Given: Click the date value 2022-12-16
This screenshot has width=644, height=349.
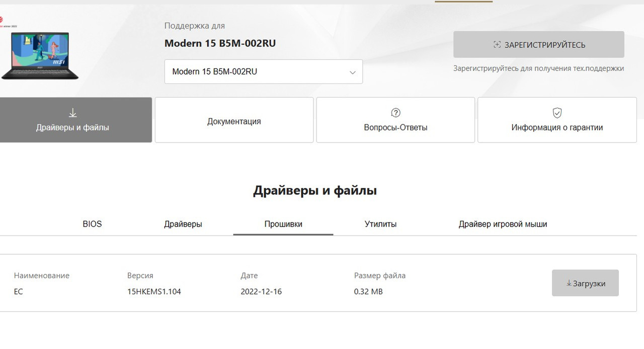Looking at the screenshot, I should 261,292.
